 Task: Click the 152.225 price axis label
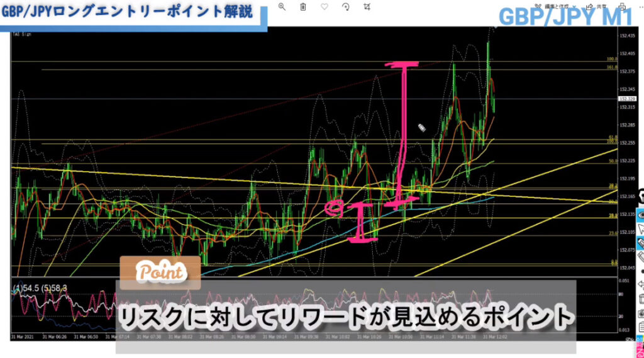627,160
